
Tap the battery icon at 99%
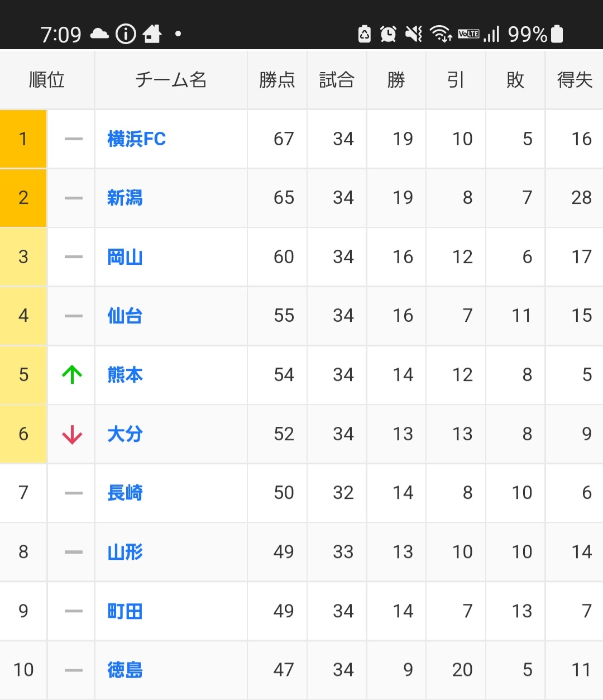point(557,34)
